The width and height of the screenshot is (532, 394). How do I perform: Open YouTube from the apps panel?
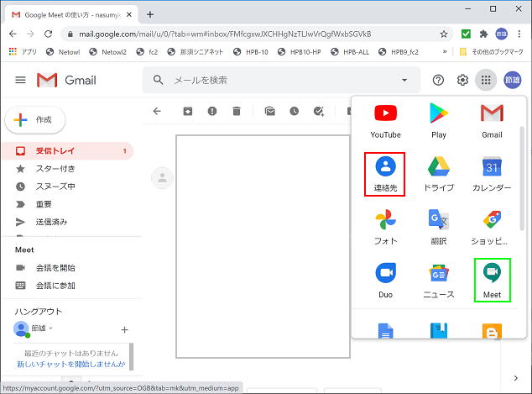tap(385, 121)
